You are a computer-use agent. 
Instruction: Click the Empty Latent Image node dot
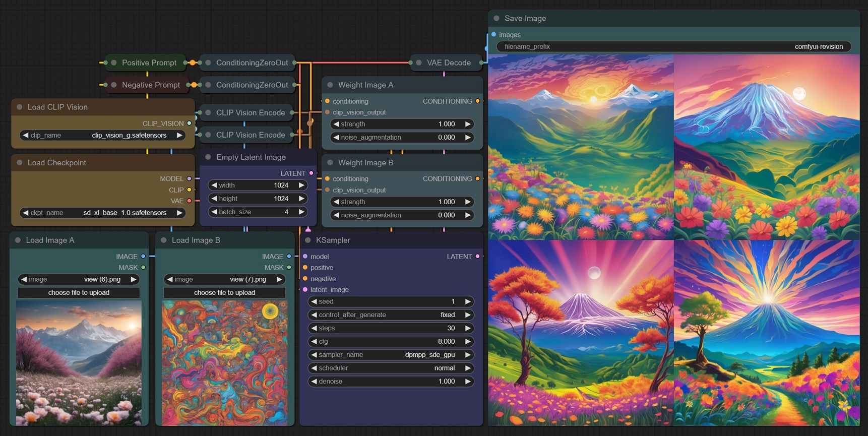(x=208, y=157)
